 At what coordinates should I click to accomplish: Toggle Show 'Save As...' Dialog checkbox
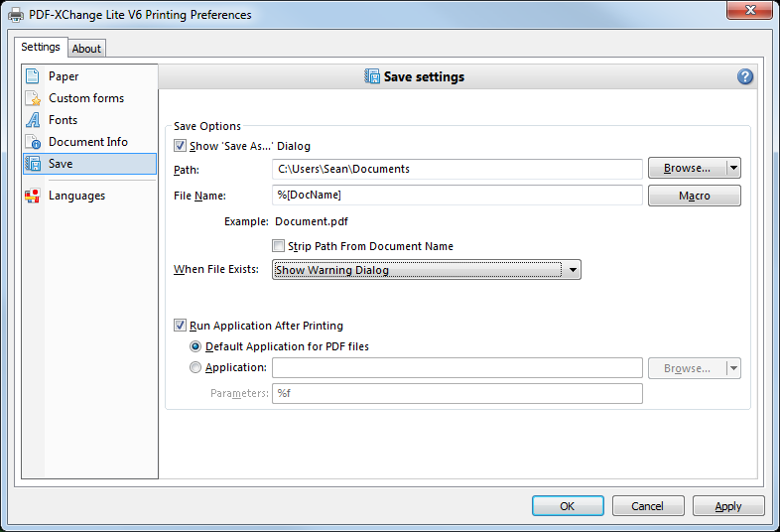(x=180, y=146)
